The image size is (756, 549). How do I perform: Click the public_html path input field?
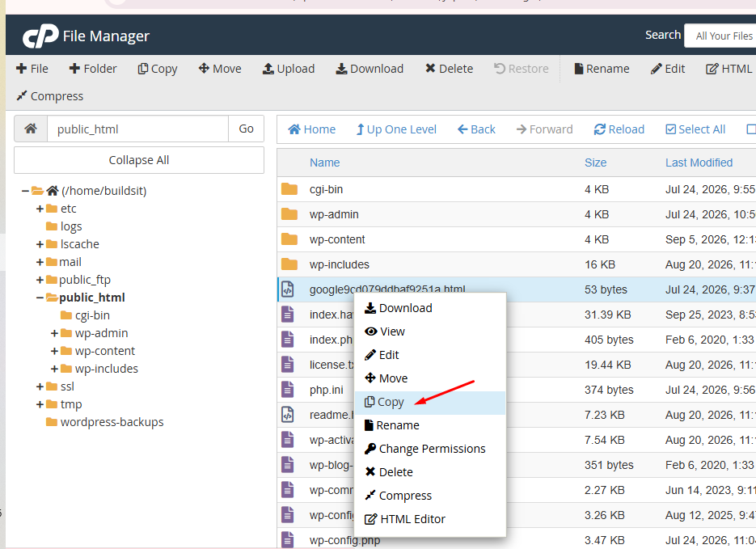click(137, 129)
